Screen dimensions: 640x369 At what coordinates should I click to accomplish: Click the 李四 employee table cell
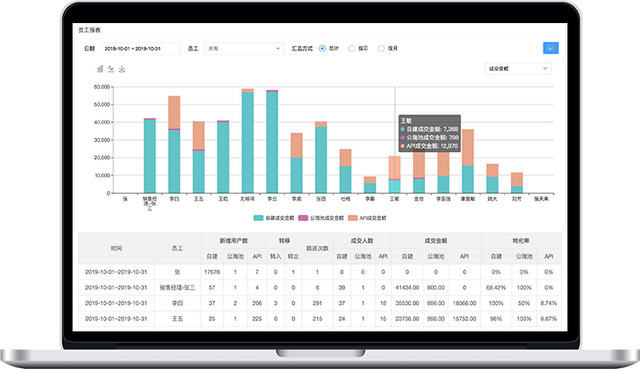(x=177, y=303)
